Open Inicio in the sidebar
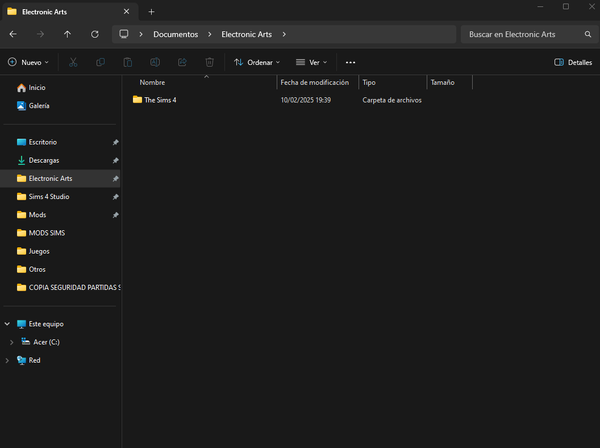Viewport: 600px width, 448px height. (37, 88)
